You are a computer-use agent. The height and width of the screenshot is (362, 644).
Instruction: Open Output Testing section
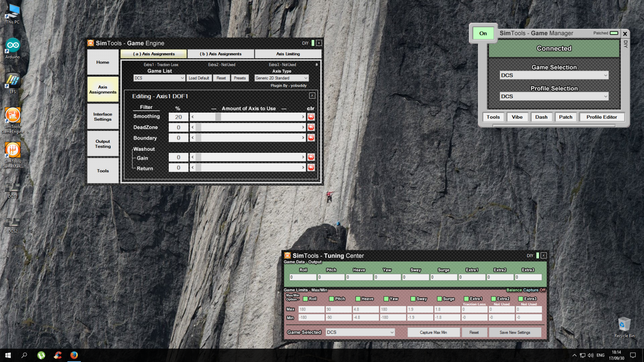103,144
